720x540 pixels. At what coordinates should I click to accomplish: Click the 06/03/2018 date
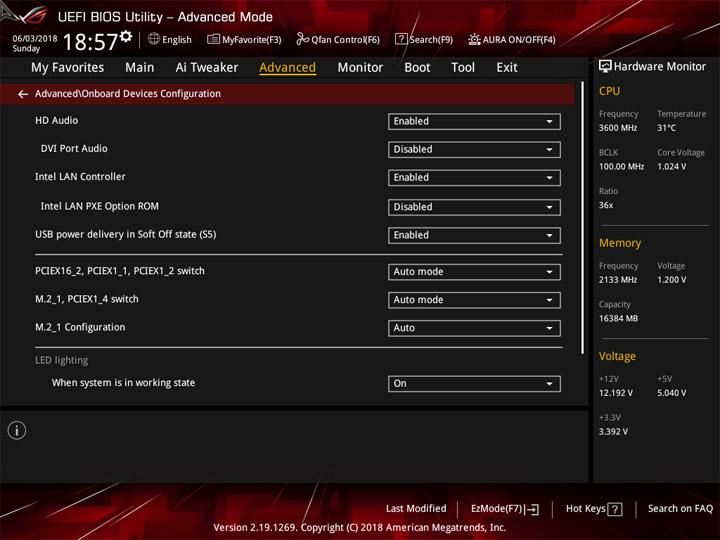pos(35,39)
